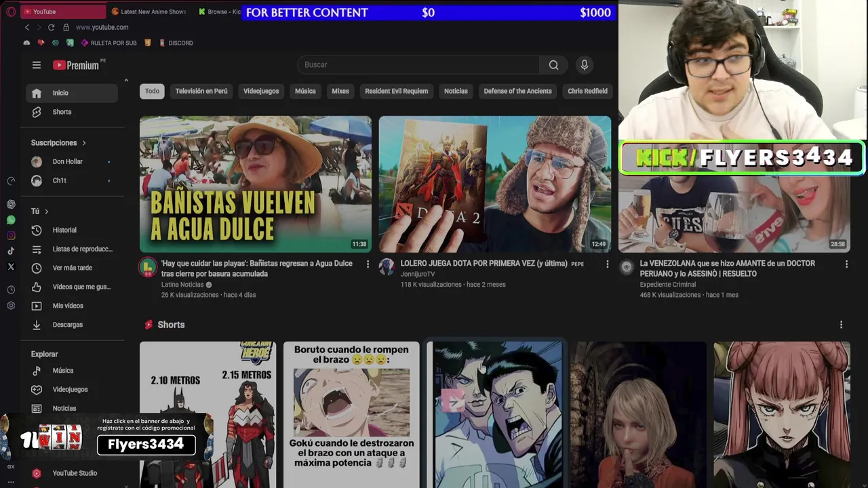Open options menu for LOLERO JUEGA DOTA video
The image size is (868, 488).
tap(607, 264)
